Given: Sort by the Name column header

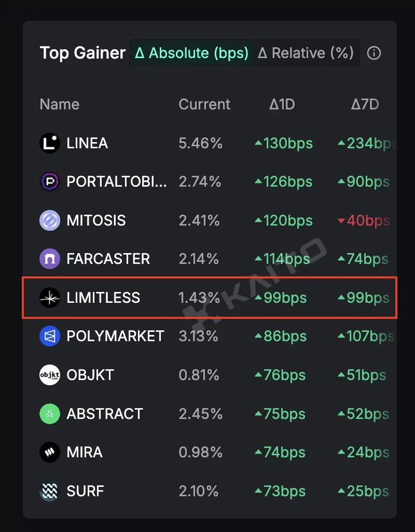Looking at the screenshot, I should click(59, 104).
